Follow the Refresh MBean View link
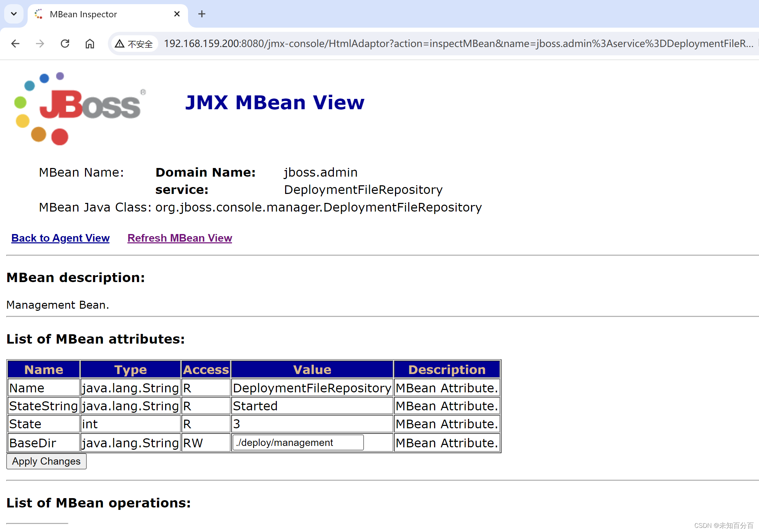 coord(180,238)
